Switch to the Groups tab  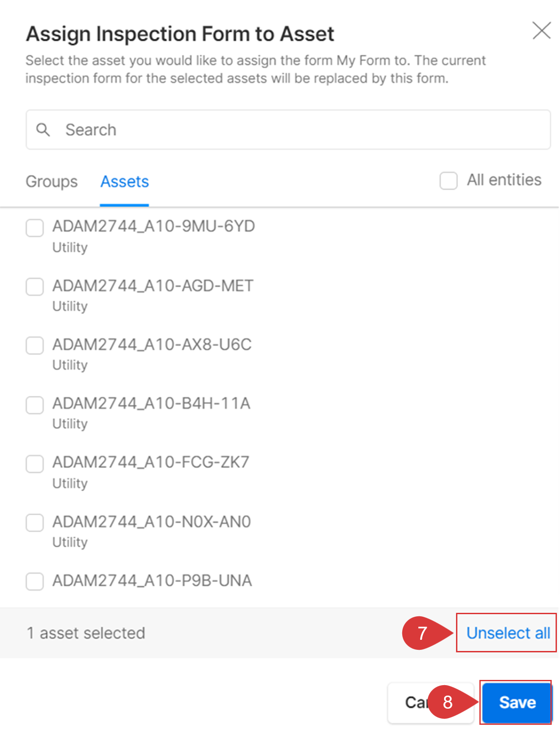[51, 181]
